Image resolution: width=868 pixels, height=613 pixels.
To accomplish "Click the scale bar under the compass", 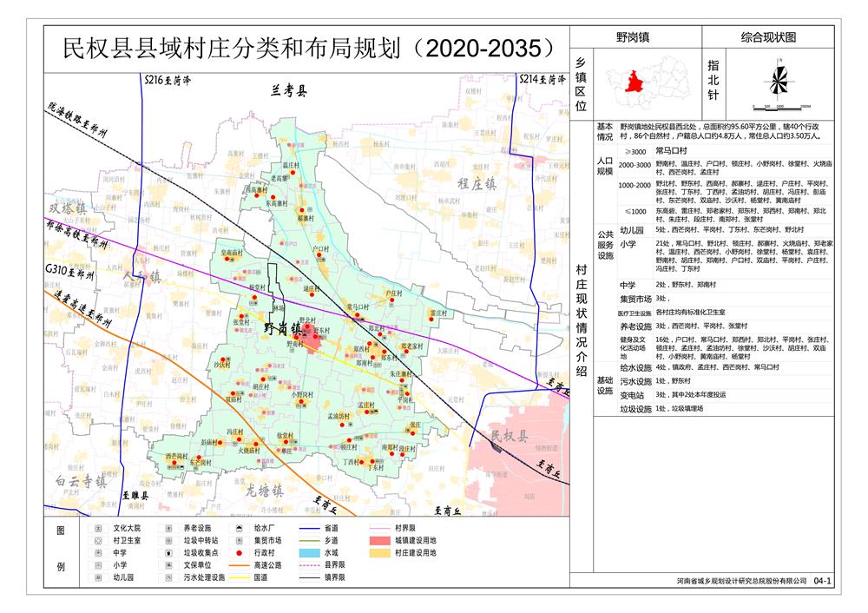I will [782, 107].
